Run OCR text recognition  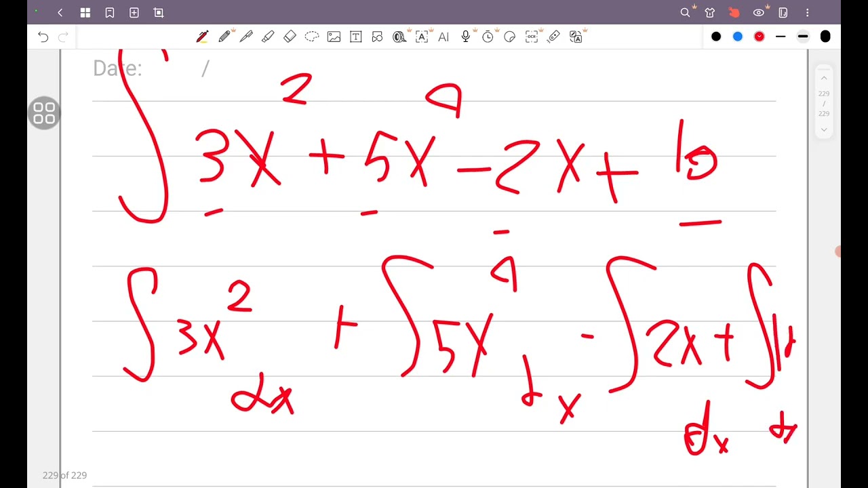(x=532, y=37)
